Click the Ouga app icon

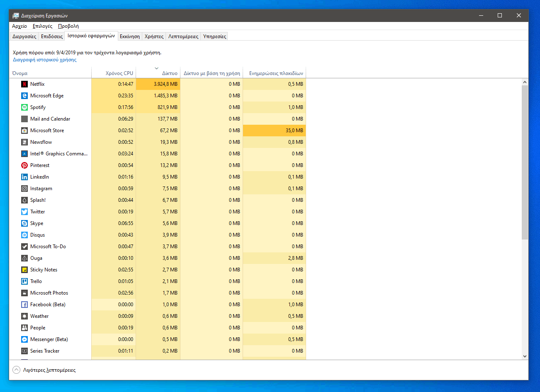[x=24, y=258]
